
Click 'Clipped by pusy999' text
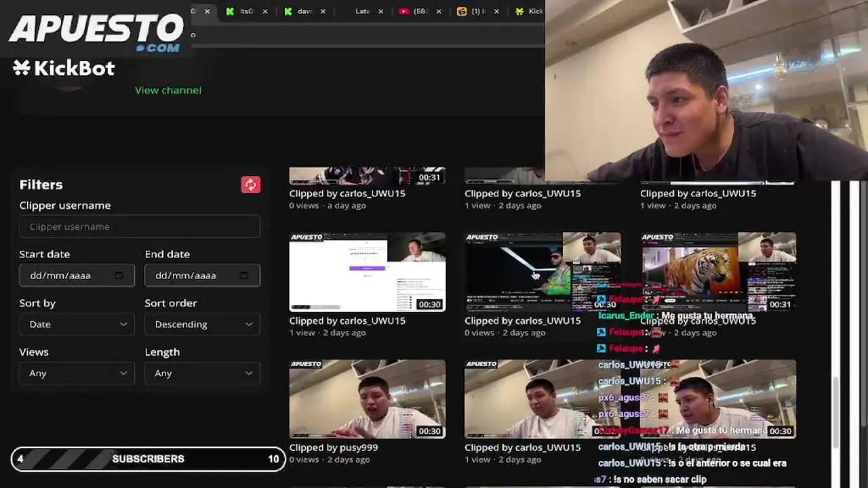coord(334,447)
